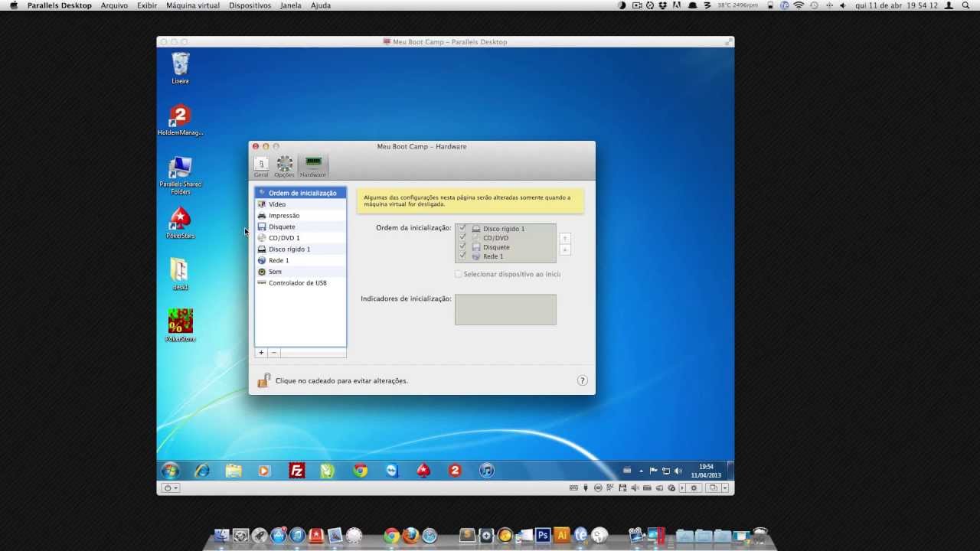Open iTunes in Windows taskbar
Screen dimensions: 980x551
487,471
